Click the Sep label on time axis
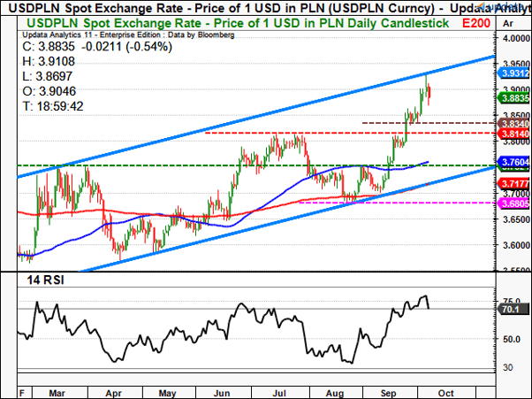This screenshot has width=532, height=399. tap(388, 393)
